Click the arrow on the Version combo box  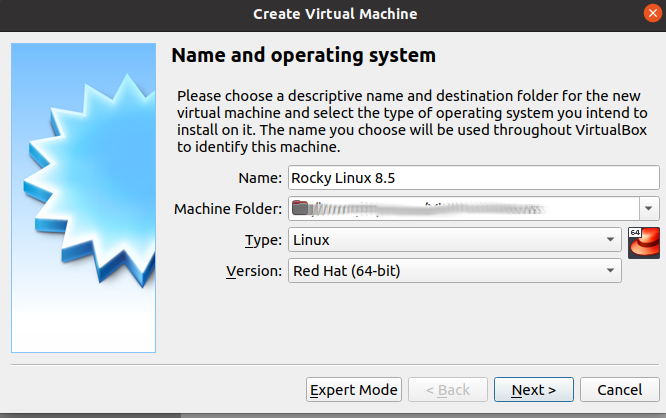pos(610,270)
